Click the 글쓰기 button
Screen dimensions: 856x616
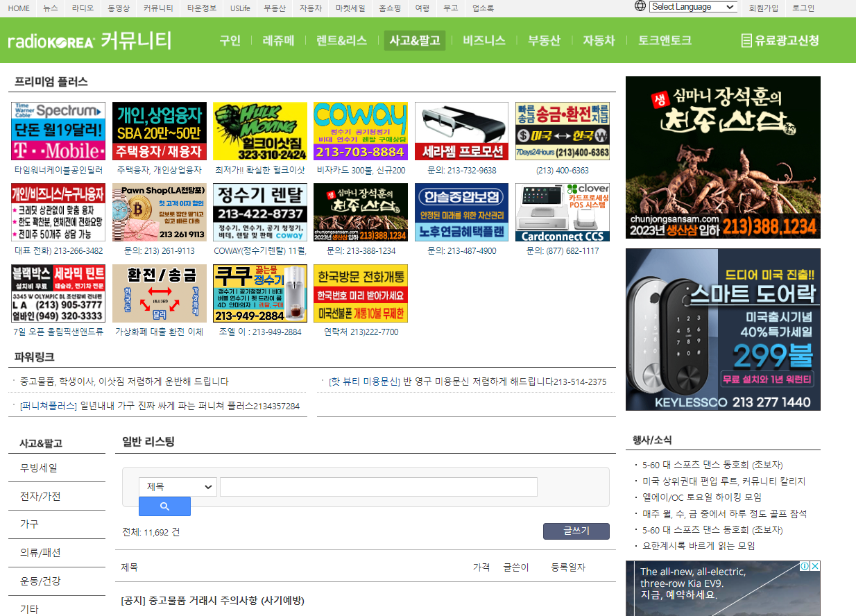pyautogui.click(x=576, y=531)
